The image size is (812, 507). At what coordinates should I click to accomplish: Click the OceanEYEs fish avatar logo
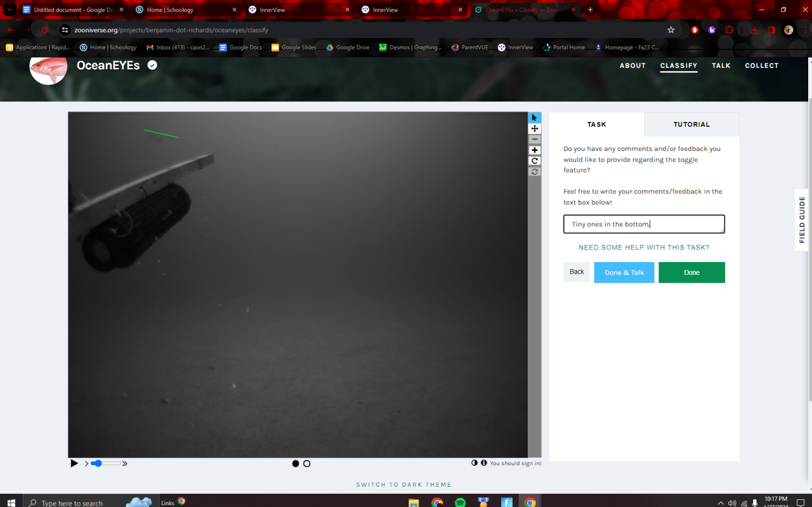[x=48, y=68]
